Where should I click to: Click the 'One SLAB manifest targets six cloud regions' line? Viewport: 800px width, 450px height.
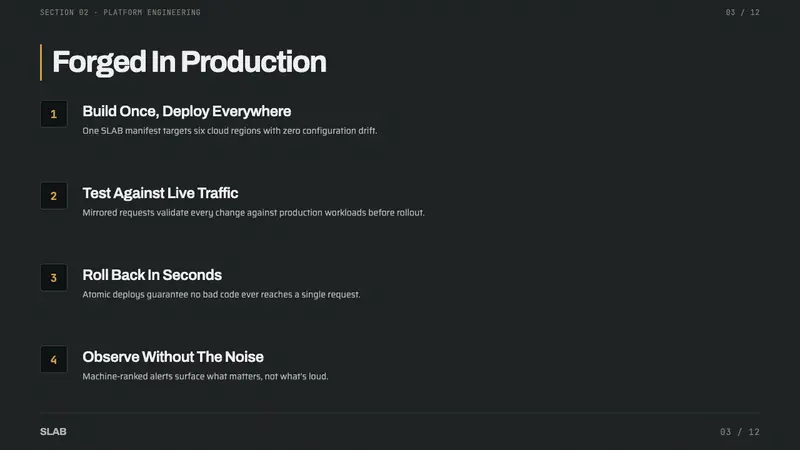pyautogui.click(x=230, y=131)
